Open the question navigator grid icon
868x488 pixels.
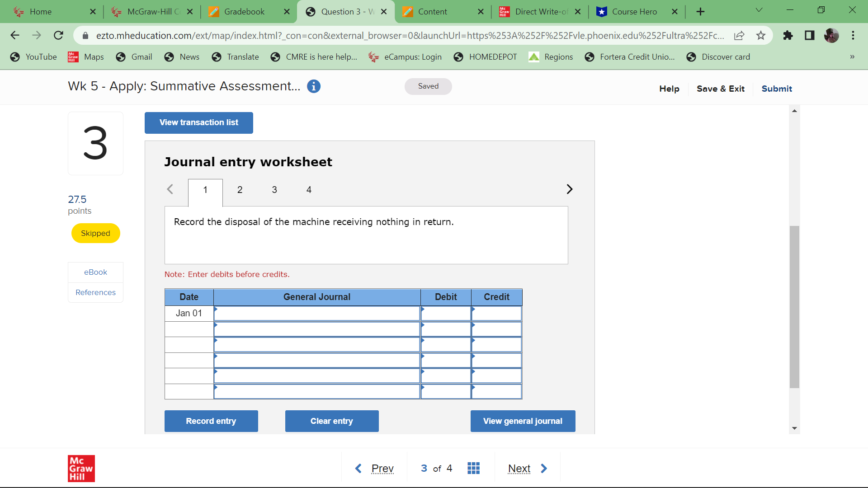(x=473, y=468)
